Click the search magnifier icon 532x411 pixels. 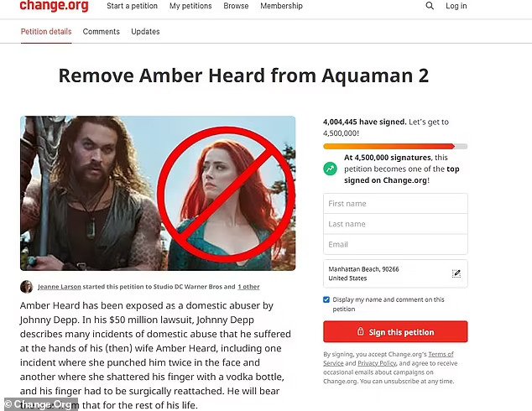point(430,6)
